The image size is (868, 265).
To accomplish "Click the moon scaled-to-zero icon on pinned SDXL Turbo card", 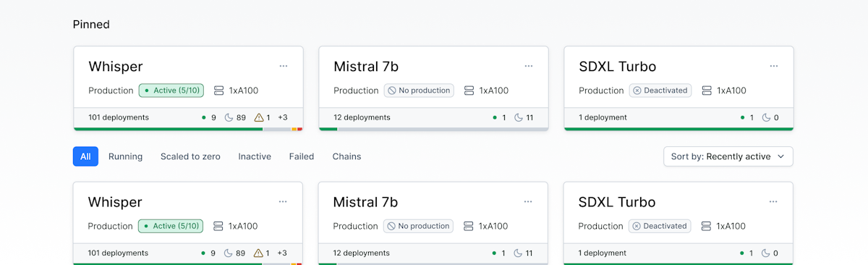I will pyautogui.click(x=766, y=117).
